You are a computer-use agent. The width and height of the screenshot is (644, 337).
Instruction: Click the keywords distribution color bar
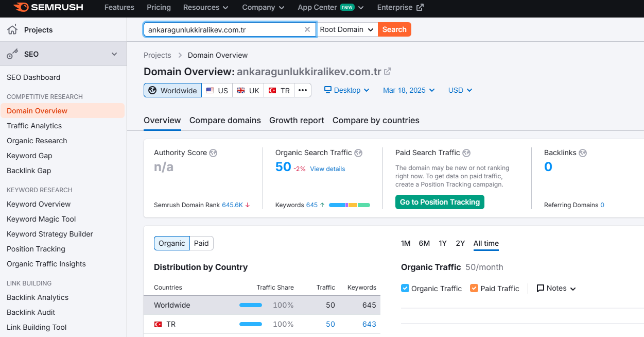point(350,205)
